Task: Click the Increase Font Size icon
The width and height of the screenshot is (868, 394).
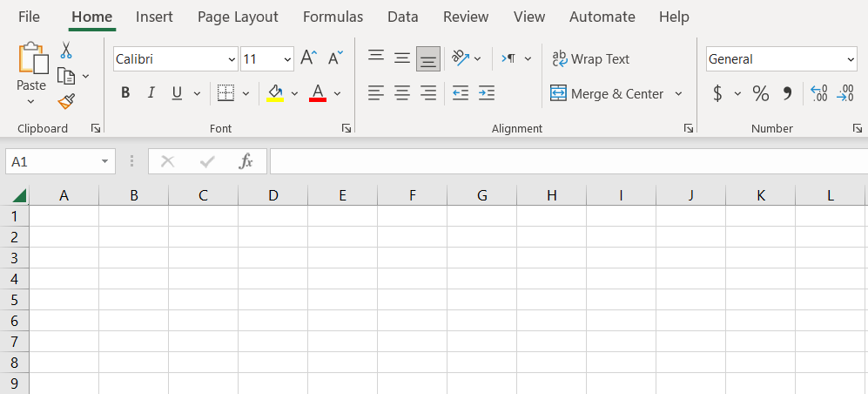Action: click(308, 58)
